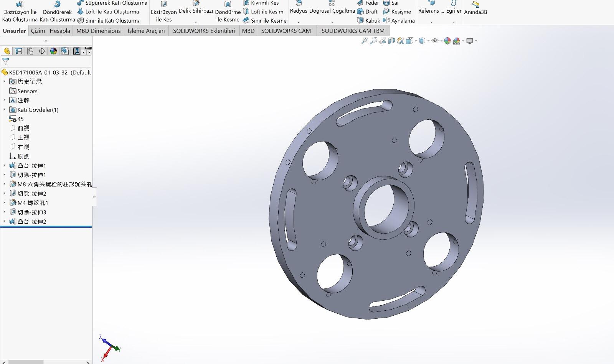Open the Delik Sihirbazı hole wizard
This screenshot has width=614, height=364.
(x=196, y=8)
